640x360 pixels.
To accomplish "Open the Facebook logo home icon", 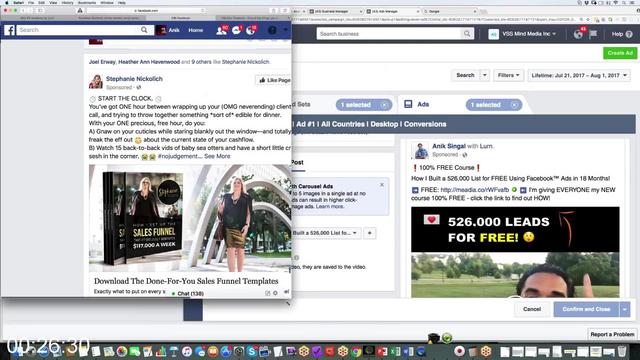I will click(x=9, y=30).
